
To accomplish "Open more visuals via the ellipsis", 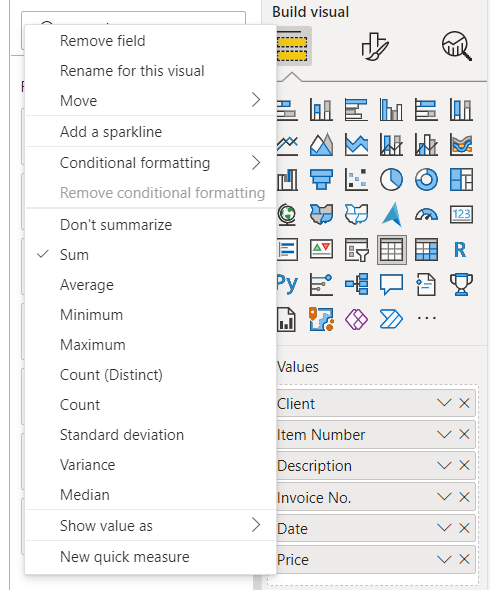I will coord(426,318).
